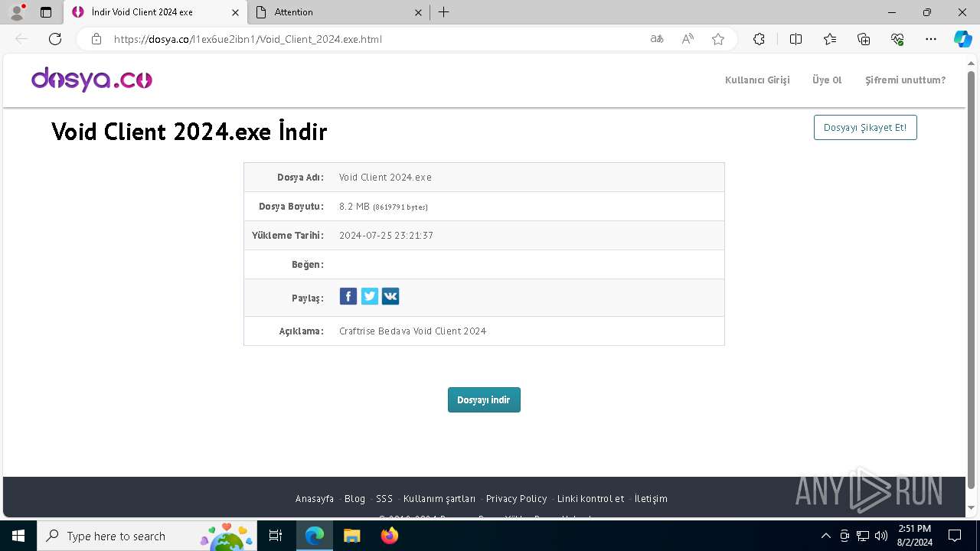Go back with the browser arrow
The width and height of the screenshot is (980, 551).
pos(21,39)
